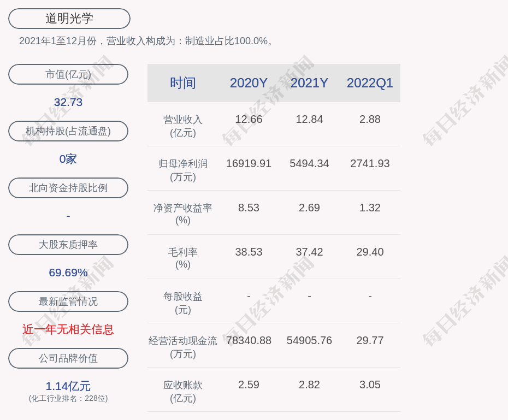Select the 0家 institutional holding value

click(x=68, y=159)
